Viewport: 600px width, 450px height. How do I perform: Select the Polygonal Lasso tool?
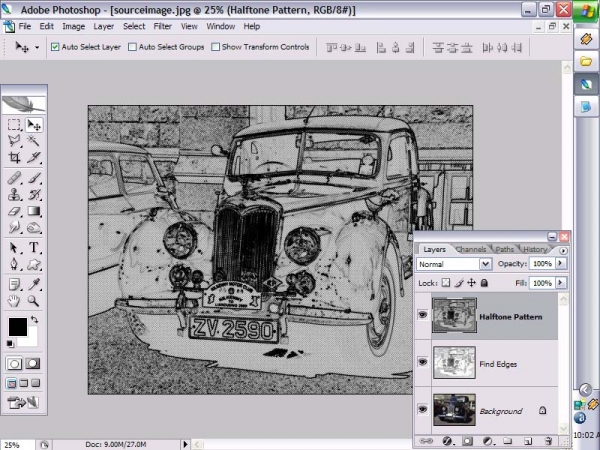click(x=14, y=141)
